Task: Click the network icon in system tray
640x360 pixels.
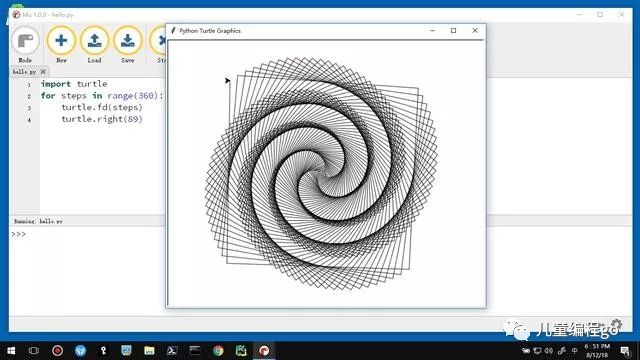Action: [x=538, y=351]
